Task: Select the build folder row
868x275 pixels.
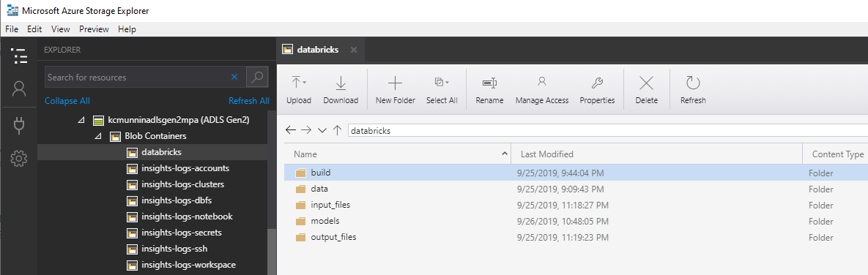Action: pyautogui.click(x=576, y=173)
